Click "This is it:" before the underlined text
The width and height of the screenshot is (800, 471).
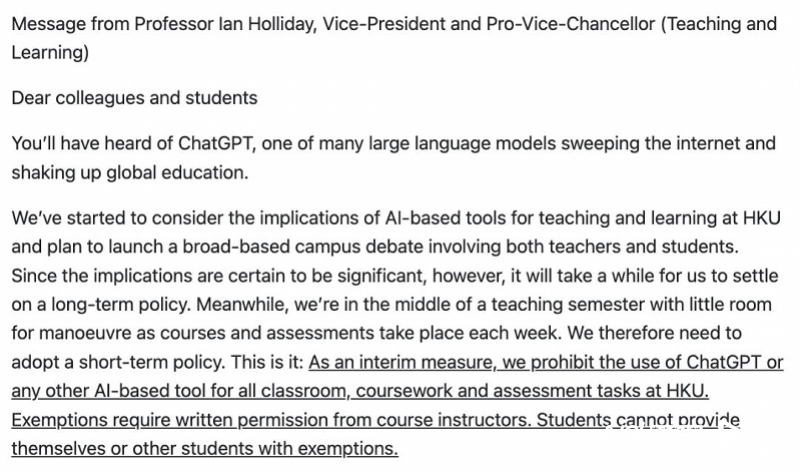(267, 363)
